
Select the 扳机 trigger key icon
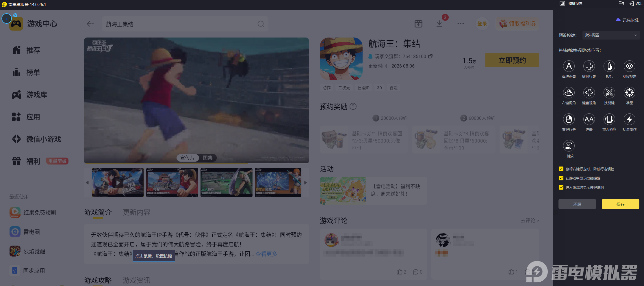609,66
